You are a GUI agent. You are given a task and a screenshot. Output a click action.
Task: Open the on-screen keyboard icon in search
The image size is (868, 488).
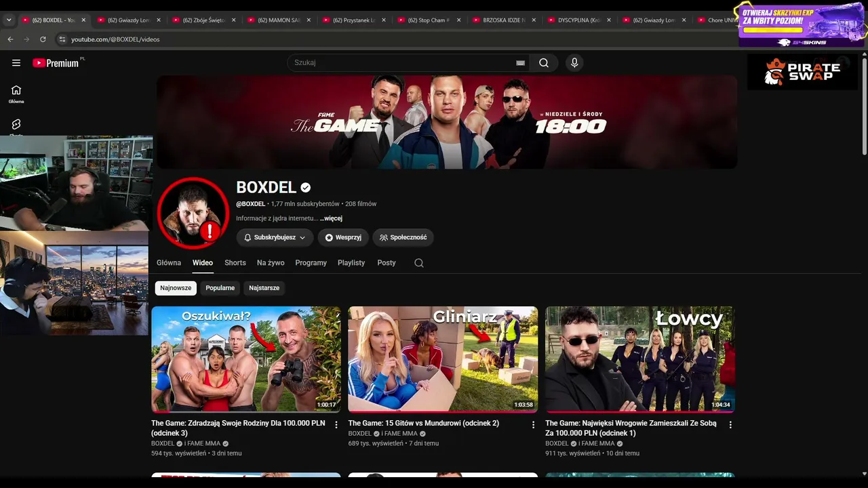520,63
